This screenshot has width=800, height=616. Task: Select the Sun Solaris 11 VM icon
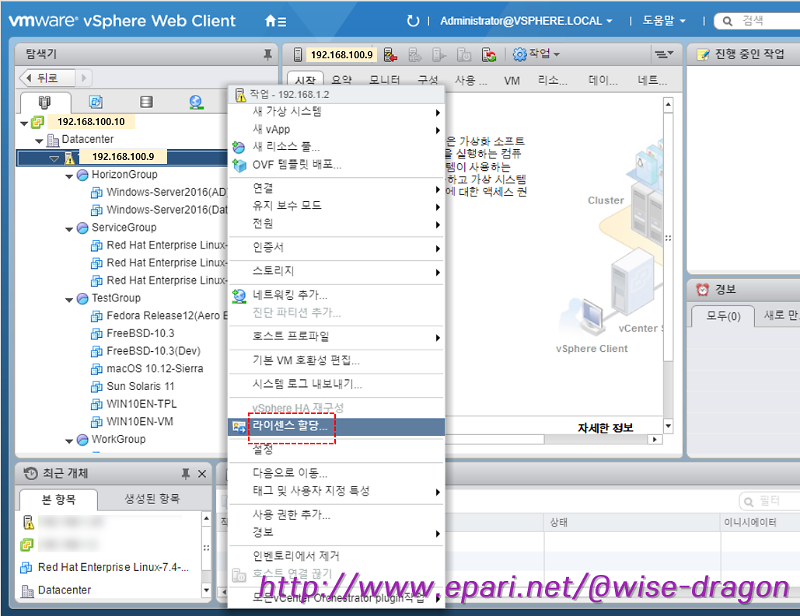pyautogui.click(x=96, y=386)
